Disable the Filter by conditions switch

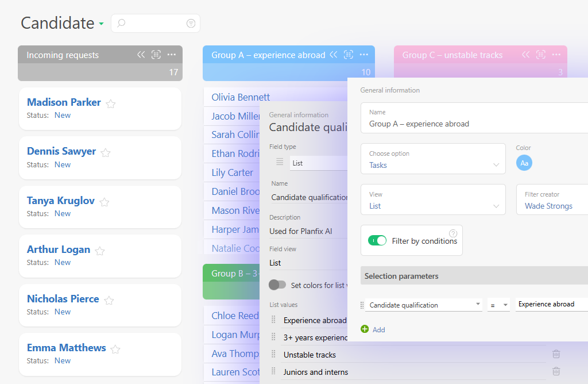(x=377, y=240)
